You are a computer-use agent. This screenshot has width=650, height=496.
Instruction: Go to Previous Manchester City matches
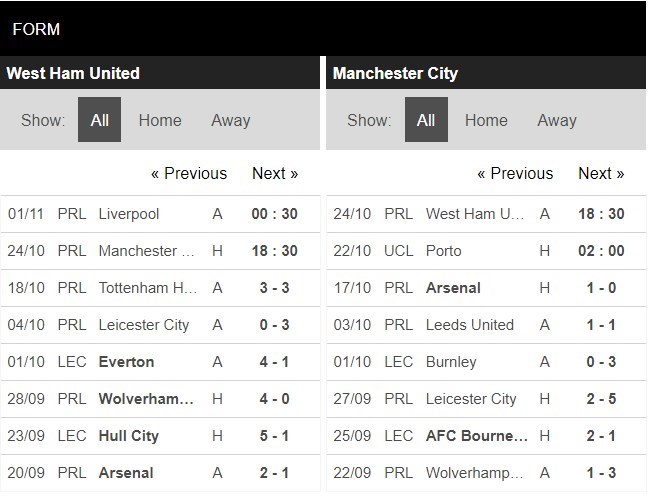point(515,173)
